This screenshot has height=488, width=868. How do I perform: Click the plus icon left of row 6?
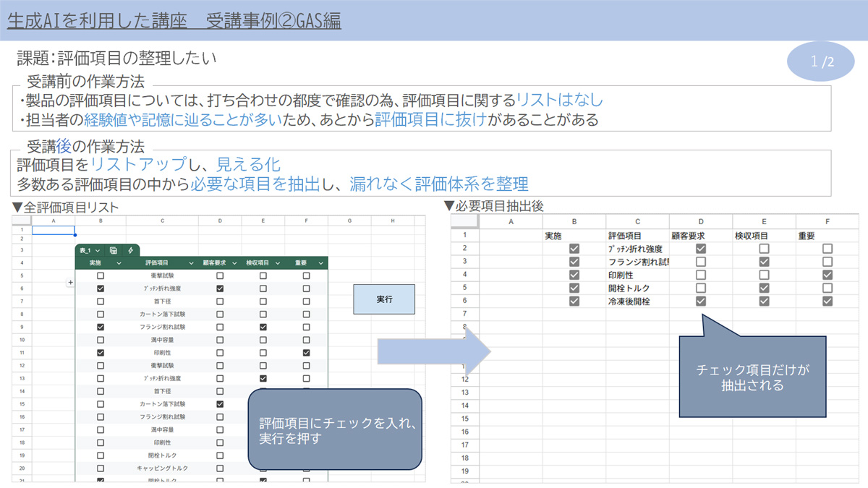[70, 283]
